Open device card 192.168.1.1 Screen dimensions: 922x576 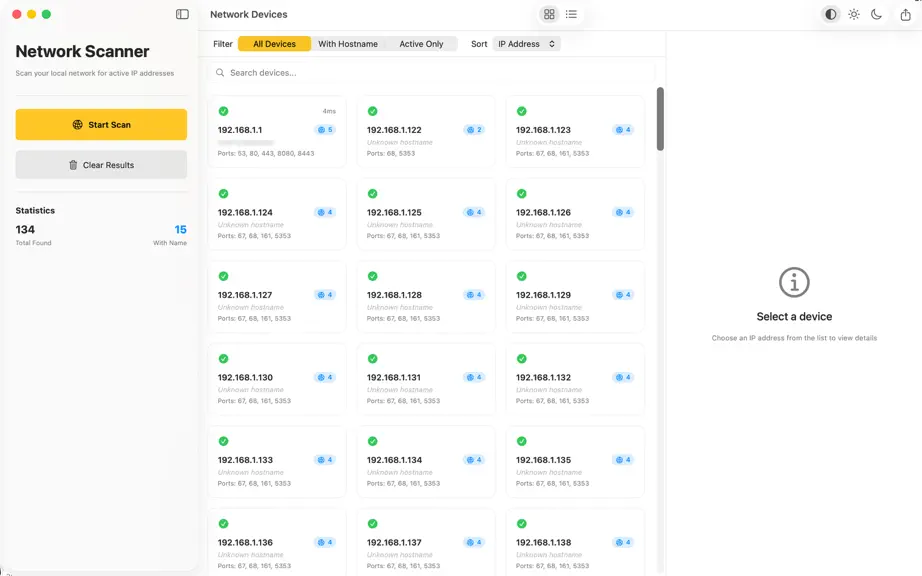(x=277, y=132)
